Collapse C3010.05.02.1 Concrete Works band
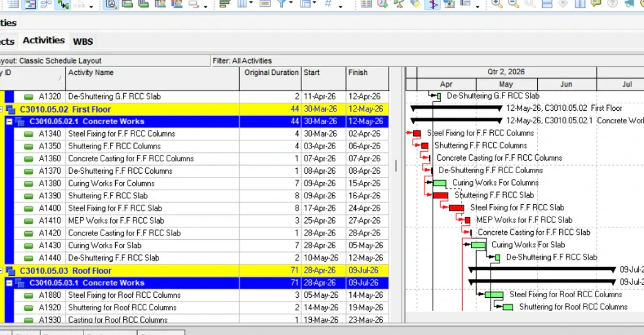Image resolution: width=644 pixels, height=335 pixels. [9, 122]
